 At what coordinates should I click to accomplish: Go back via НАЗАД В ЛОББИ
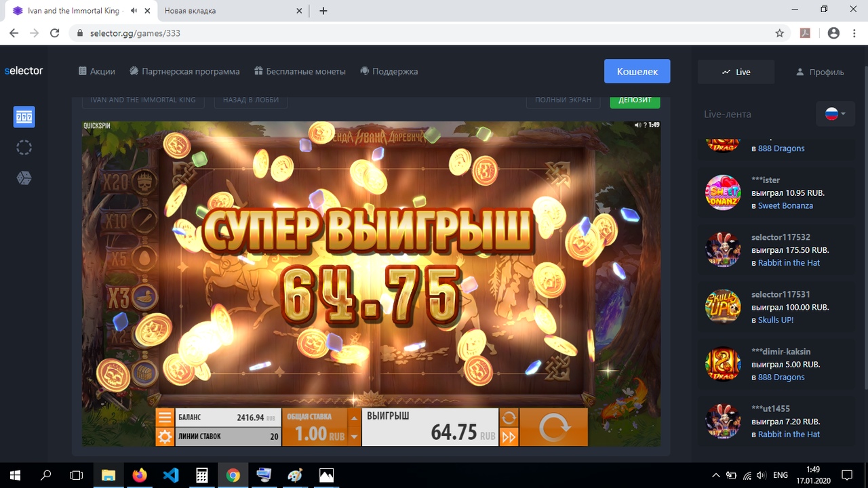(251, 100)
